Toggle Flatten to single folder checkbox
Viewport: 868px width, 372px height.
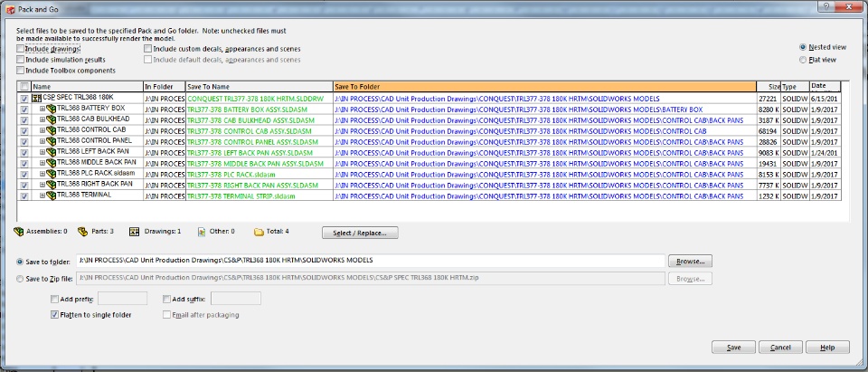tap(54, 315)
